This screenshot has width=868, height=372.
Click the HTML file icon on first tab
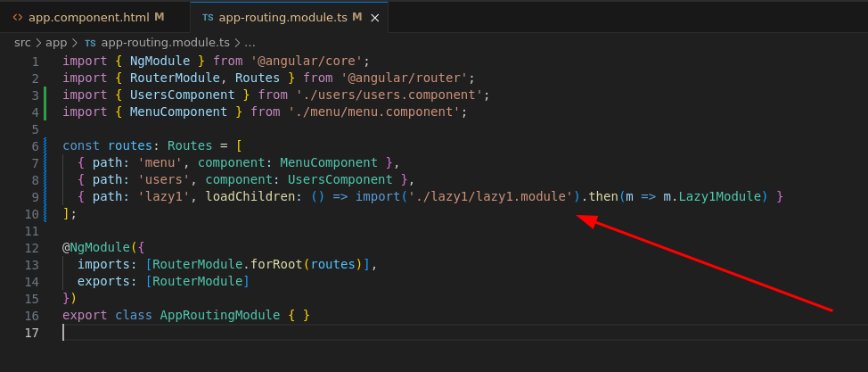pos(18,17)
